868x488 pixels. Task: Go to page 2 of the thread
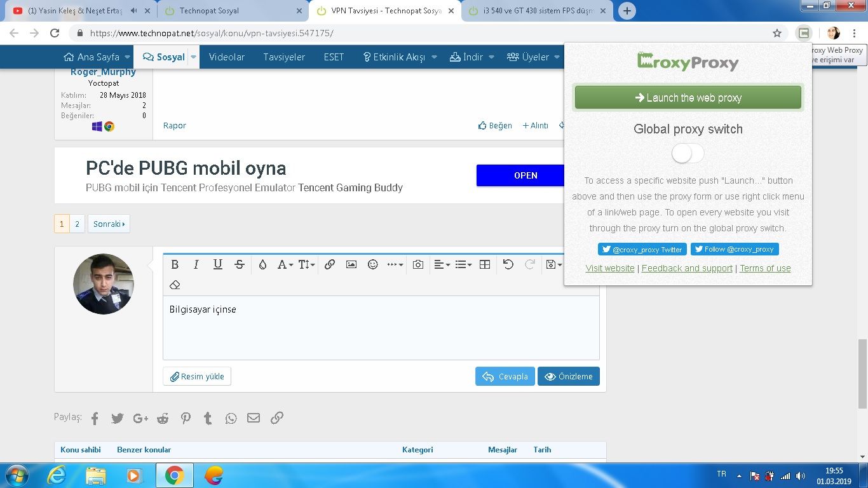77,224
